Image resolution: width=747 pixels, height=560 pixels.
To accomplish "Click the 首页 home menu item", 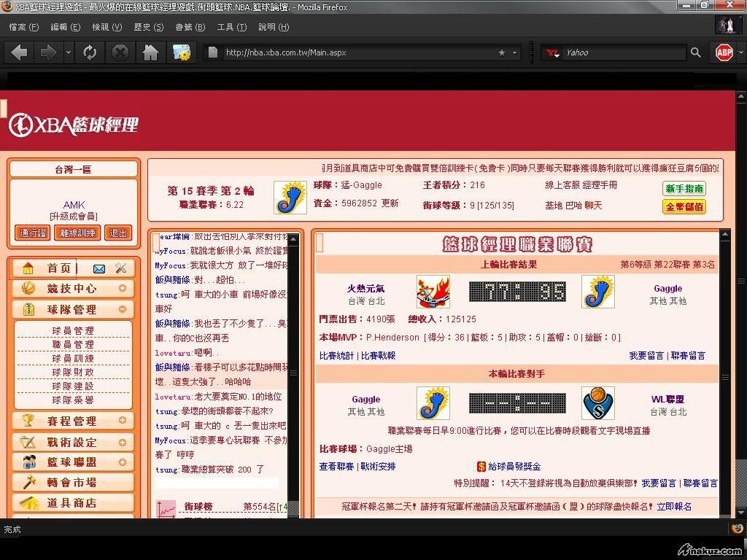I will pyautogui.click(x=58, y=268).
